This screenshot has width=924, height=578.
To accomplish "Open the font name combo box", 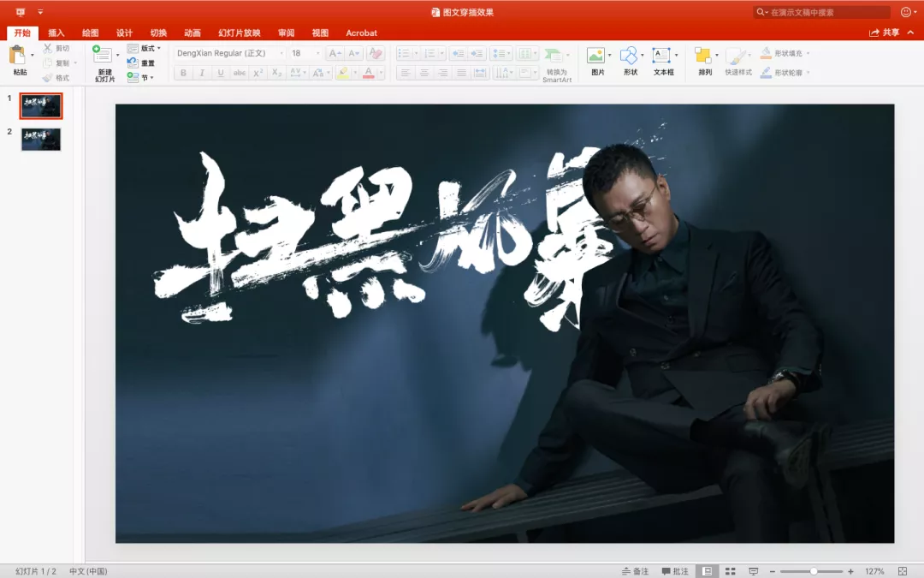I will (229, 53).
